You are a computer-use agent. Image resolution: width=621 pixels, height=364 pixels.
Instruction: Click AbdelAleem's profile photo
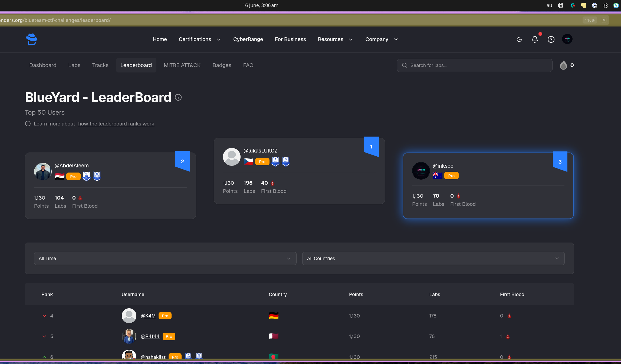(x=43, y=171)
